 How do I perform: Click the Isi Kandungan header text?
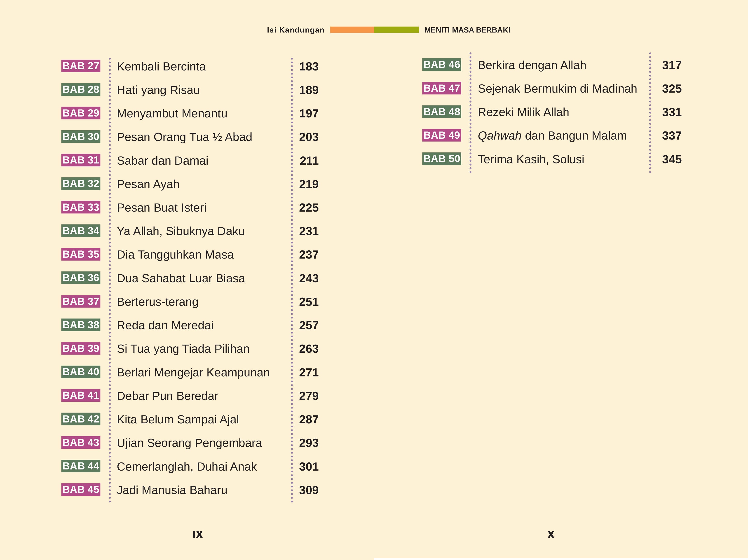tap(295, 30)
